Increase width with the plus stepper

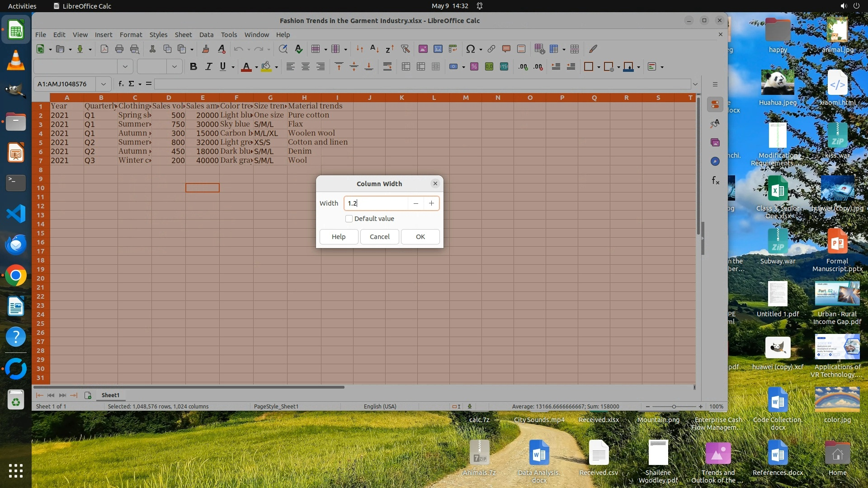tap(431, 203)
